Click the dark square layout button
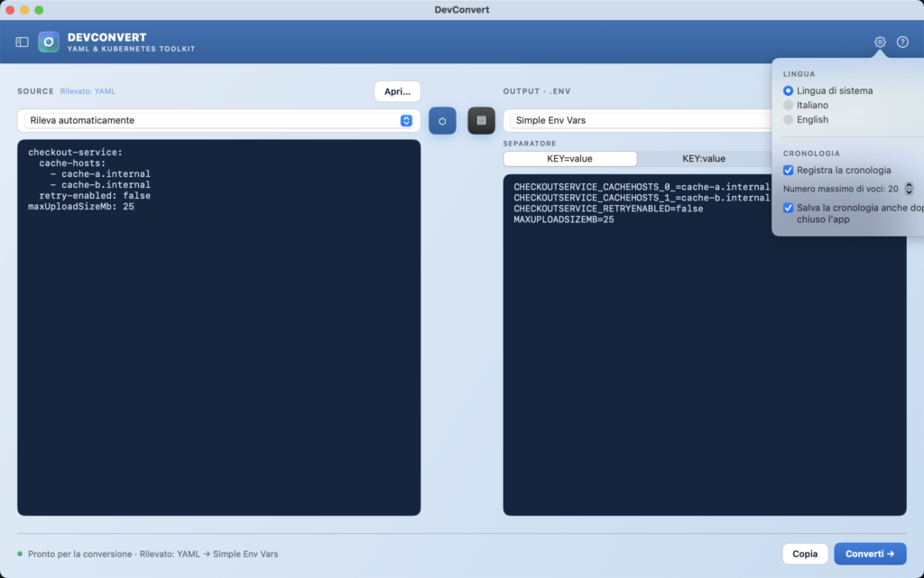 pos(481,120)
